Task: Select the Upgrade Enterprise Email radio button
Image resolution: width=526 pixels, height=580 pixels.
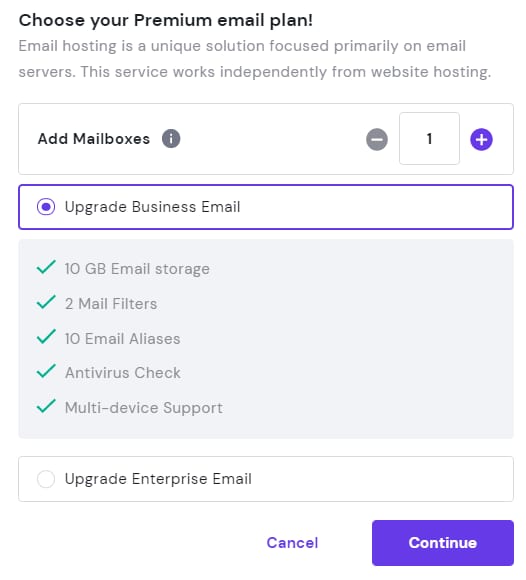Action: (46, 479)
